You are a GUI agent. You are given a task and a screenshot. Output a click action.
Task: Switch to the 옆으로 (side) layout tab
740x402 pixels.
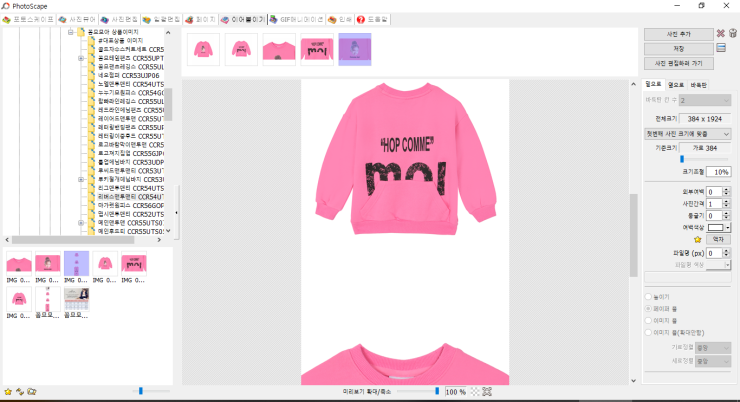(676, 85)
